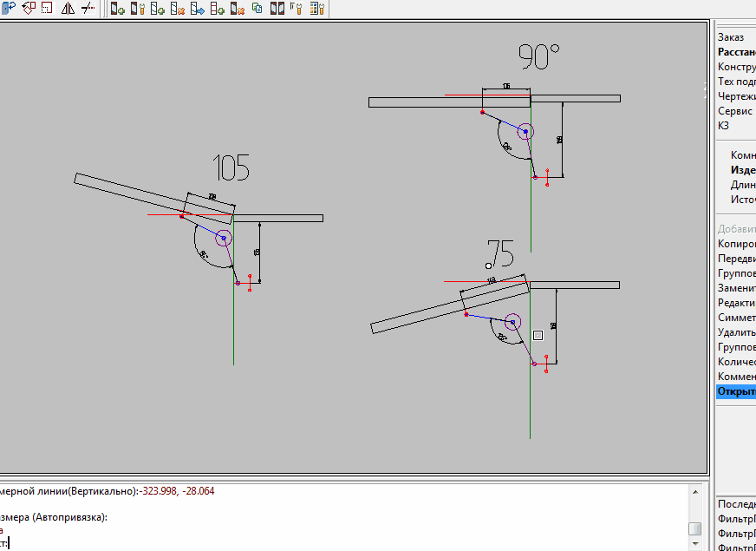756x551 pixels.
Task: Open color palette settings icon with wrench
Action: point(316,8)
